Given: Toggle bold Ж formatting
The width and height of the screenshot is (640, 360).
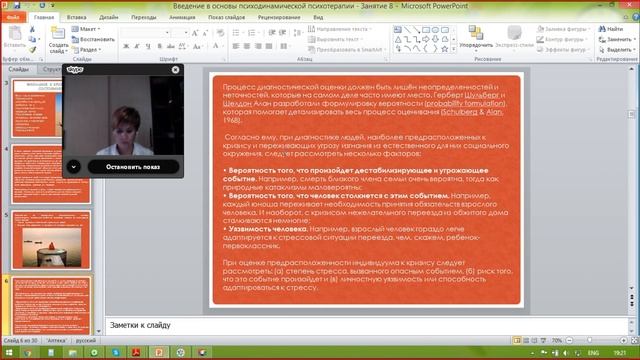Looking at the screenshot, I should 126,47.
